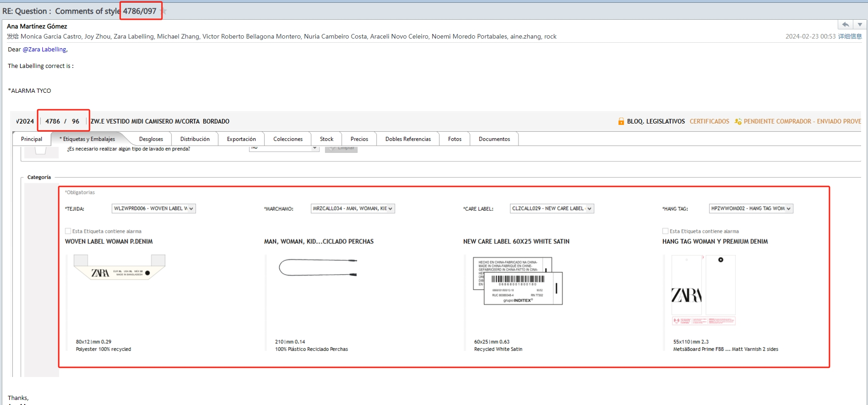Star this email next to the subject
The image size is (868, 405).
(164, 11)
